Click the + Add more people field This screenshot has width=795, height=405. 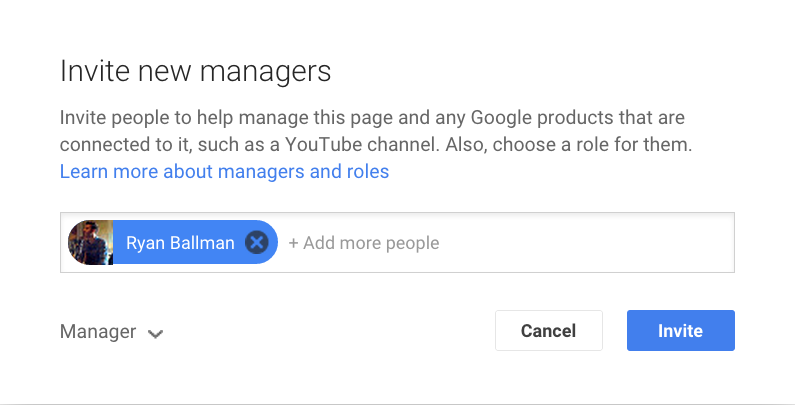(x=364, y=243)
